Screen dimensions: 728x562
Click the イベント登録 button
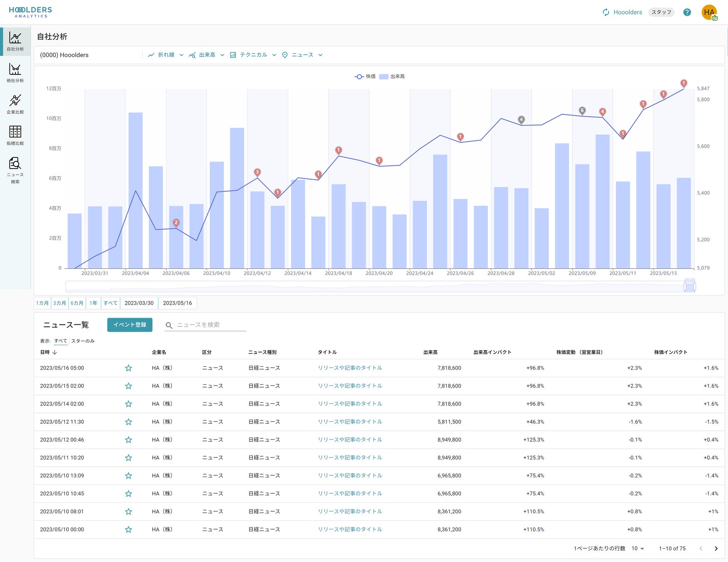[x=129, y=325]
